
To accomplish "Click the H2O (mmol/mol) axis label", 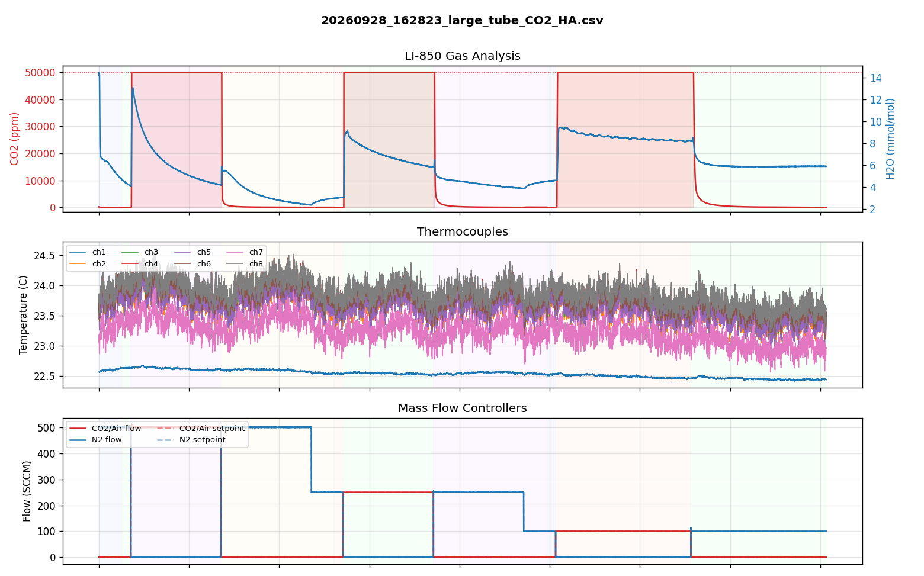I will coord(890,139).
